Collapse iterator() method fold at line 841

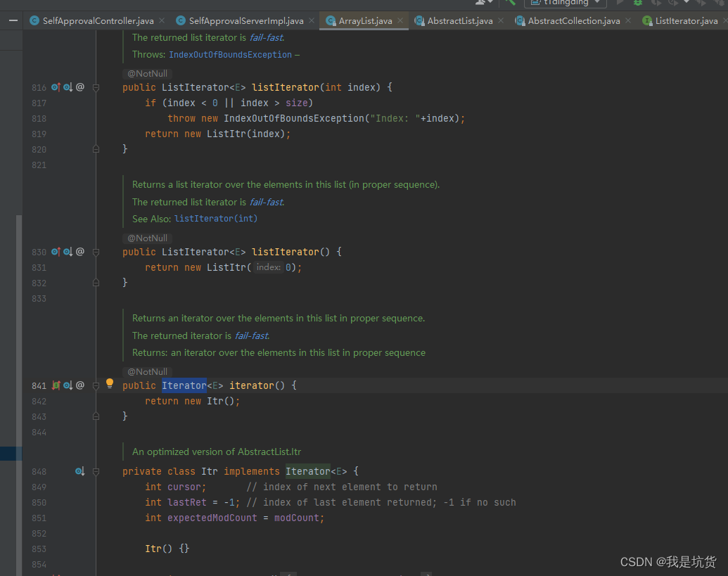pos(96,385)
